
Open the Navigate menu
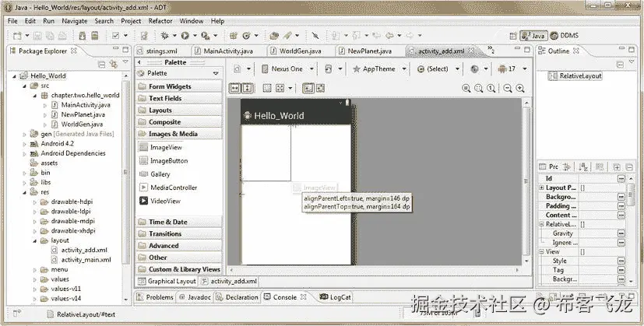[x=75, y=21]
